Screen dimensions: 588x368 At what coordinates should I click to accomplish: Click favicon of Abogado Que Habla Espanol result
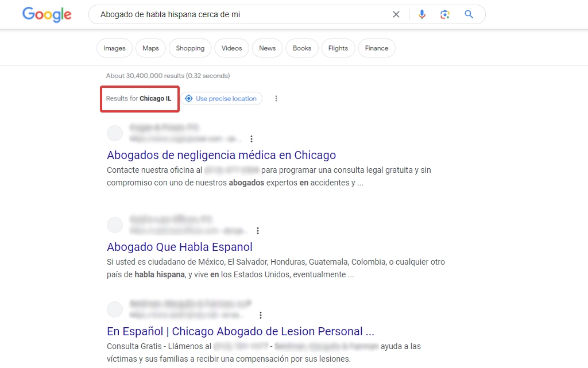click(x=115, y=225)
